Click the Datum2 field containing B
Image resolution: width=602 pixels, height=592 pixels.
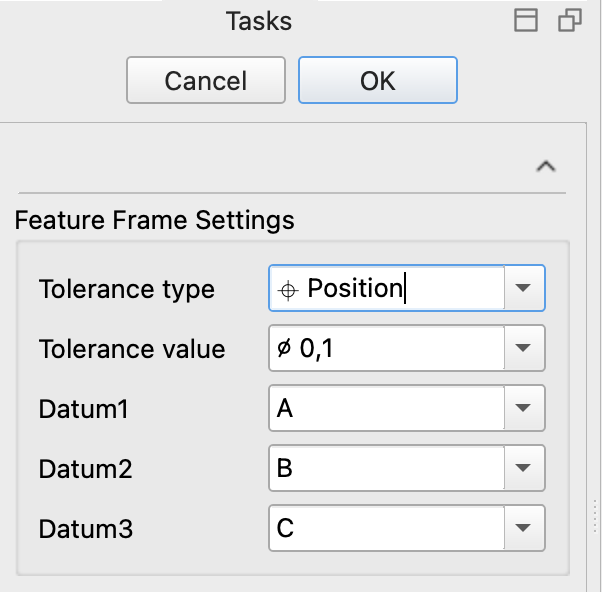(x=385, y=468)
